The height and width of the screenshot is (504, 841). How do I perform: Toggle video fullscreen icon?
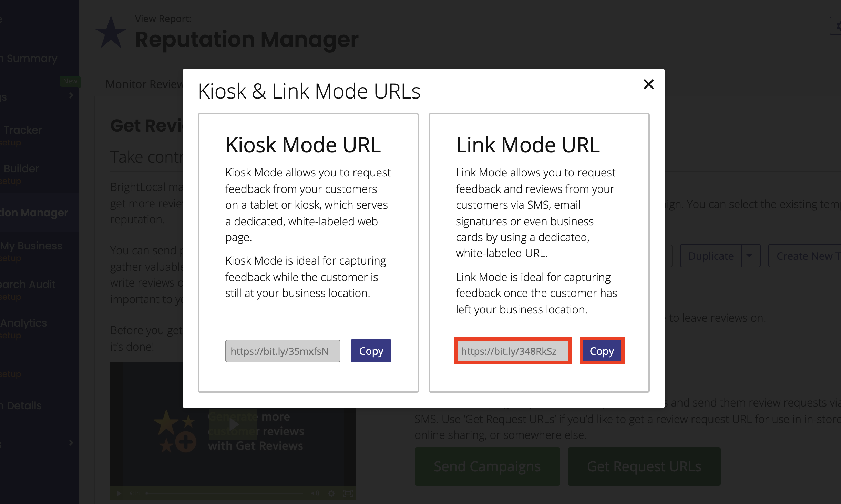click(x=348, y=493)
